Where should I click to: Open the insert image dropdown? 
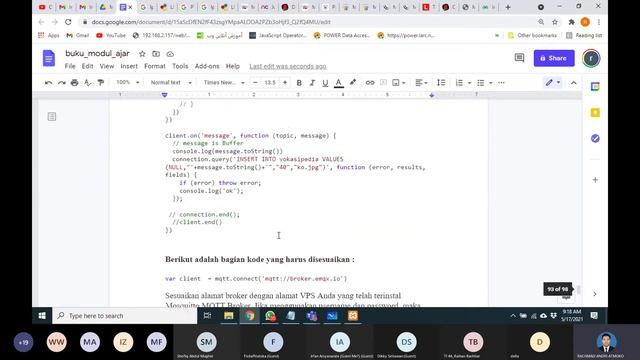(399, 83)
